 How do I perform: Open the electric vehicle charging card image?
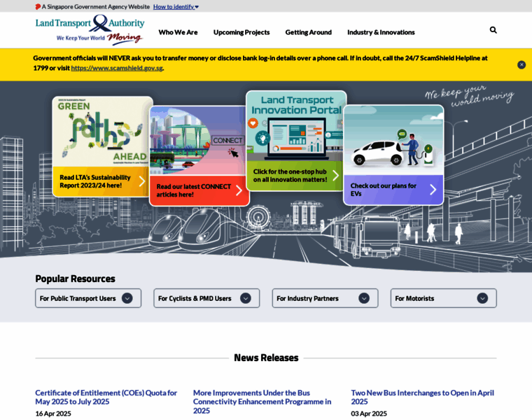click(393, 141)
